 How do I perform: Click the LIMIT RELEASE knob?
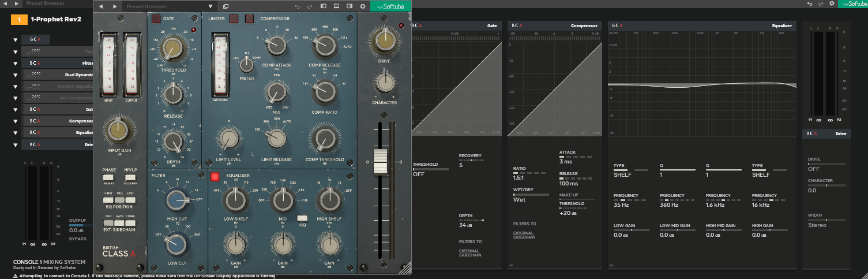pos(276,138)
